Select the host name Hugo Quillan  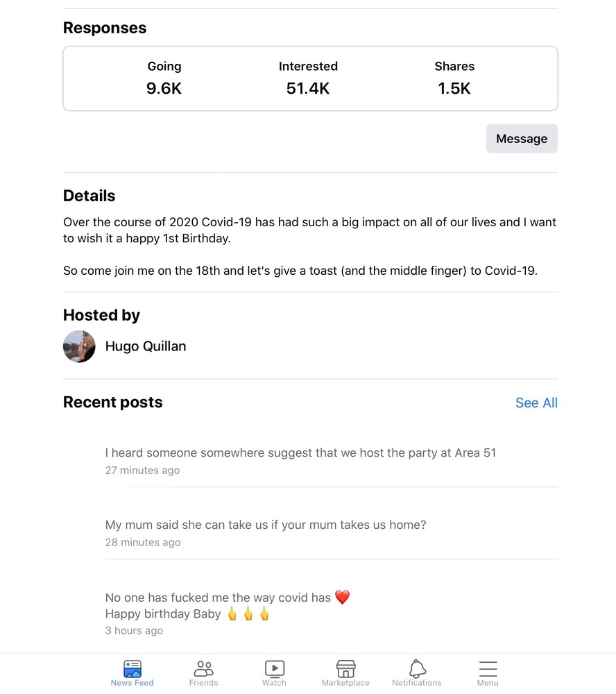(146, 346)
